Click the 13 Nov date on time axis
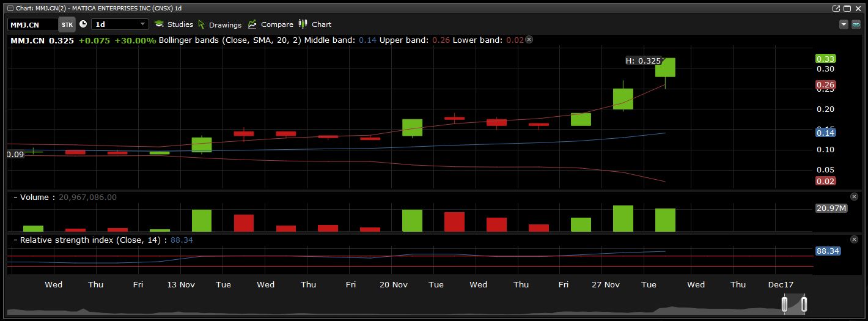The image size is (868, 321). click(x=180, y=285)
